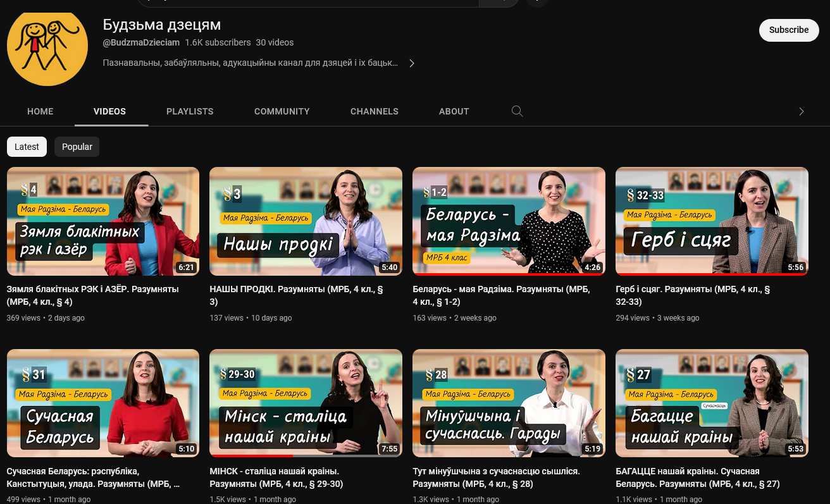The image size is (830, 504).
Task: Click the 5:40 duration badge
Action: tap(390, 267)
